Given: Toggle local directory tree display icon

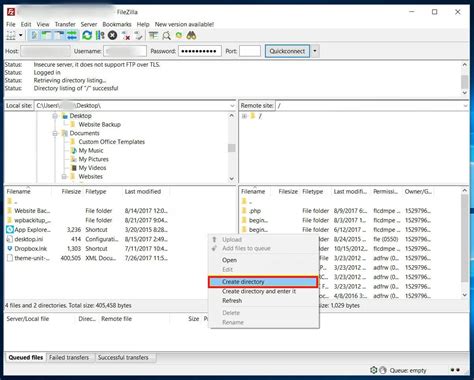Looking at the screenshot, I should [x=47, y=35].
